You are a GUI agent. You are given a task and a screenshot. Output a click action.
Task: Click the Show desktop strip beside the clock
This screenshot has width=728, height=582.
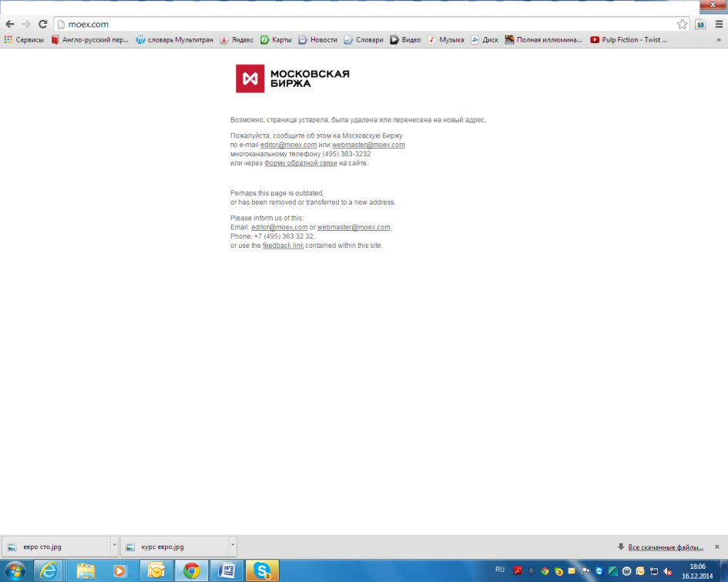(x=724, y=571)
